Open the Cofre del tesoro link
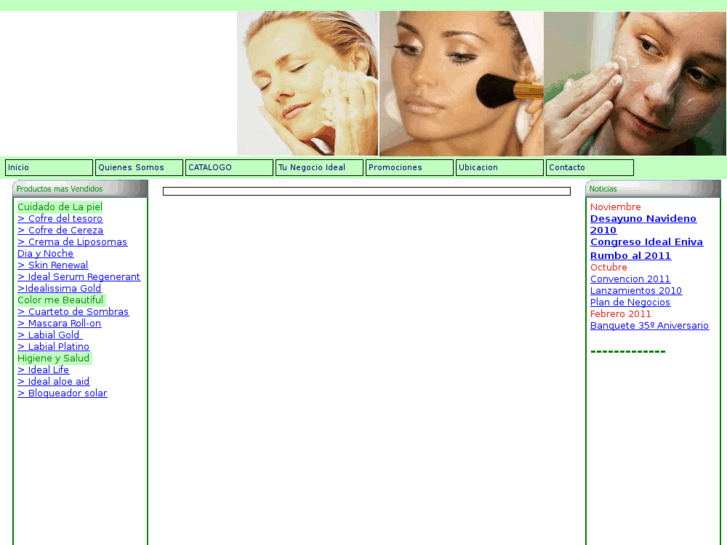The image size is (727, 545). (60, 218)
